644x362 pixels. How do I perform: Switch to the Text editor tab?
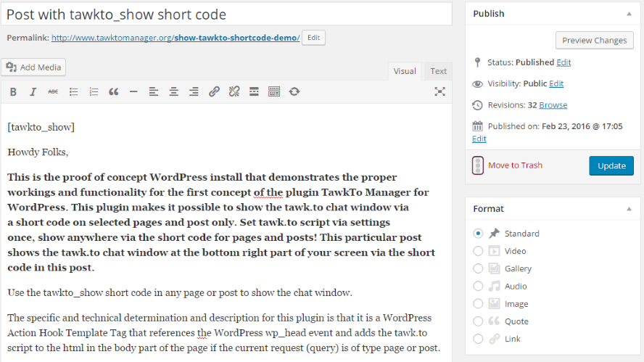click(x=438, y=71)
